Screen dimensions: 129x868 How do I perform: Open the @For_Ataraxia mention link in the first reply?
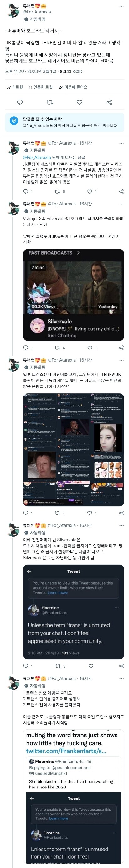tap(37, 158)
